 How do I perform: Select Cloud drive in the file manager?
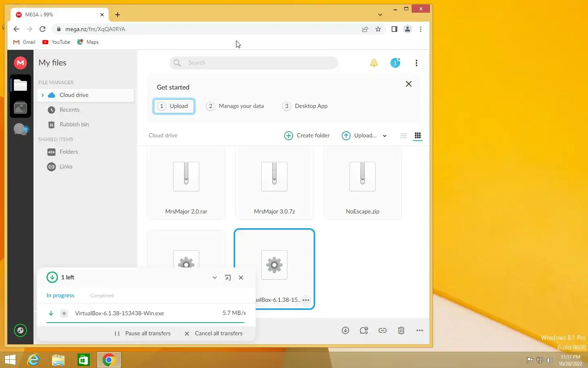(x=85, y=95)
